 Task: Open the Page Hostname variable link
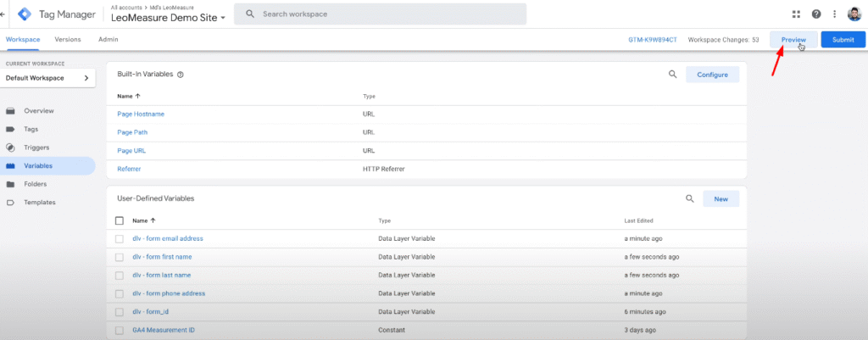click(141, 114)
